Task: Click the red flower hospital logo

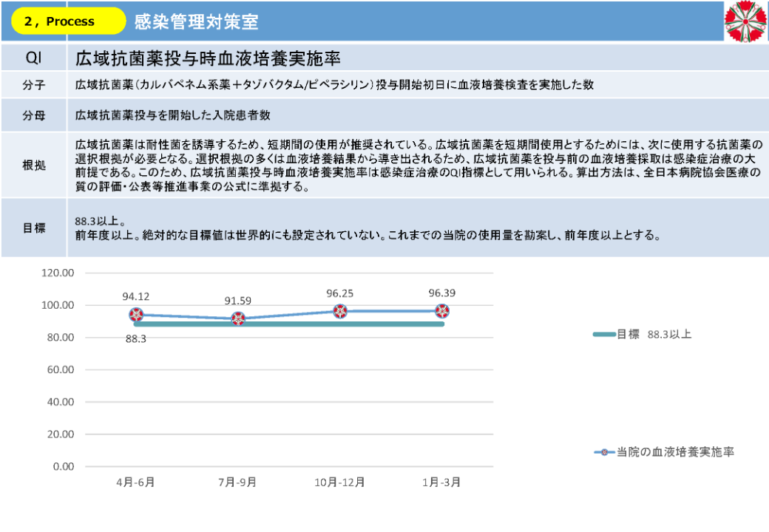Action: 745,21
